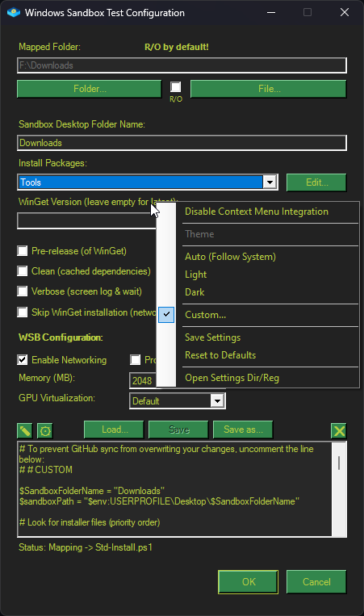This screenshot has height=616, width=364.
Task: Click the Save as... button
Action: (243, 430)
